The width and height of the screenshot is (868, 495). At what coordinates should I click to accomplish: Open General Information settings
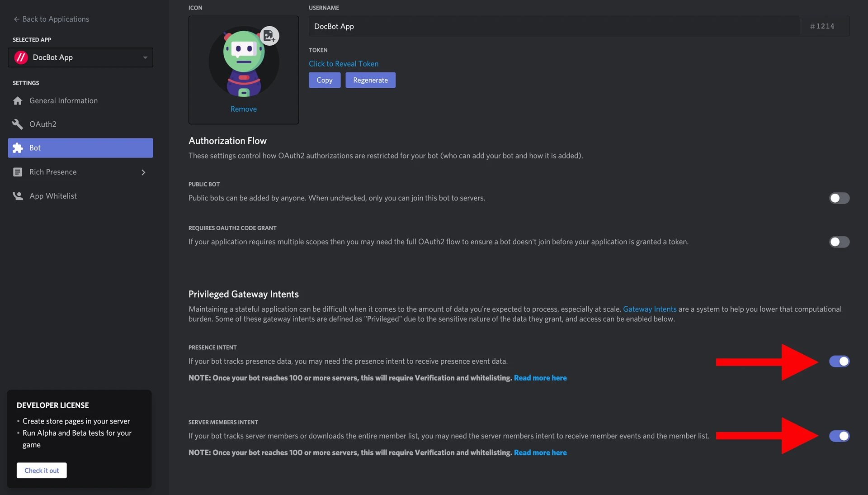pyautogui.click(x=63, y=100)
